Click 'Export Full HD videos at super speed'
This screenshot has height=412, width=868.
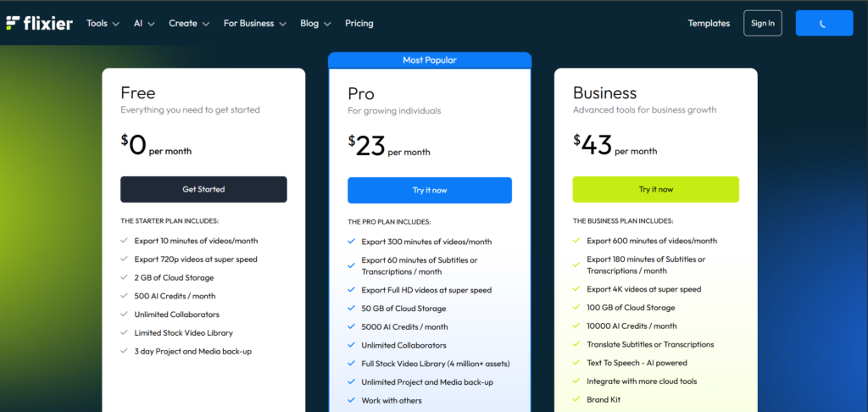(x=427, y=290)
